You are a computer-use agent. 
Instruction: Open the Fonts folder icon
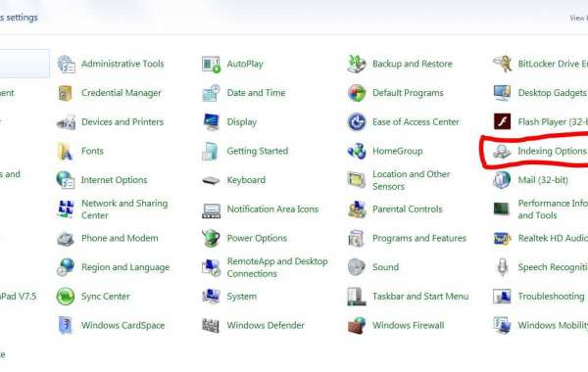click(66, 152)
